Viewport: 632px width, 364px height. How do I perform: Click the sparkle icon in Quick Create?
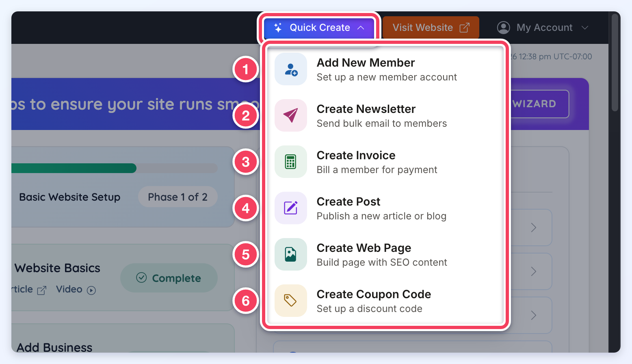coord(278,28)
